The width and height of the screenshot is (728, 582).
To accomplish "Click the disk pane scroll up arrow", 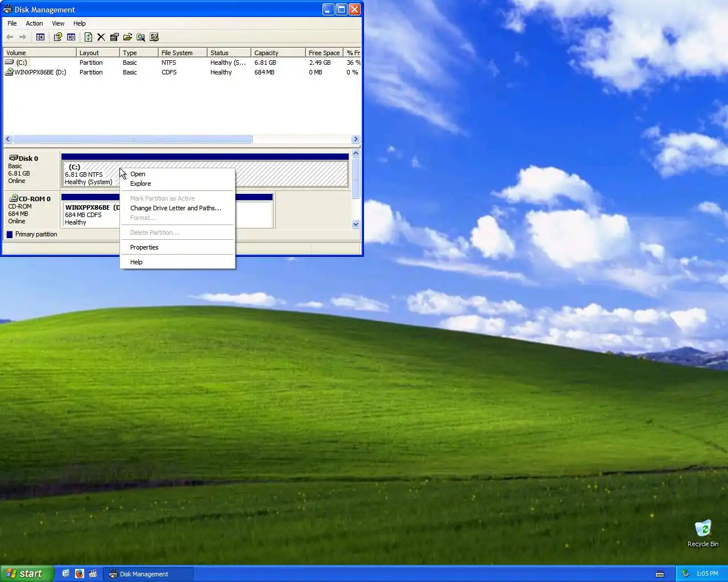I will click(356, 153).
